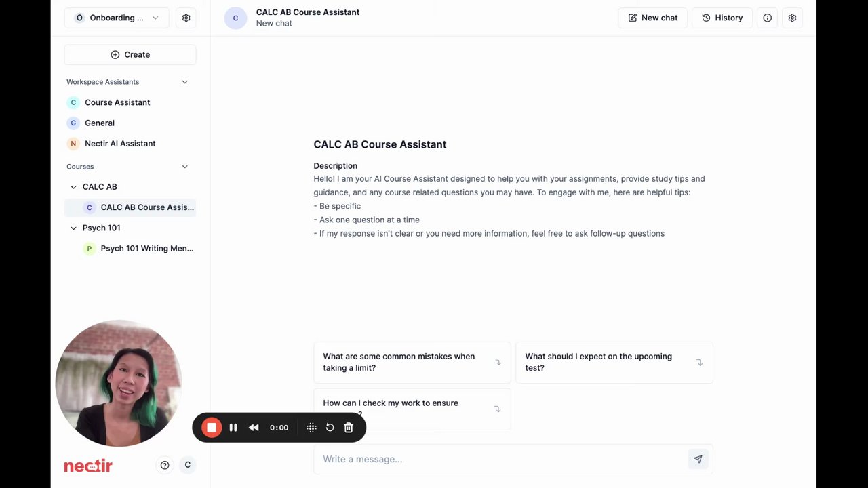Open the Onboarding workspace dropdown
868x488 pixels.
117,18
